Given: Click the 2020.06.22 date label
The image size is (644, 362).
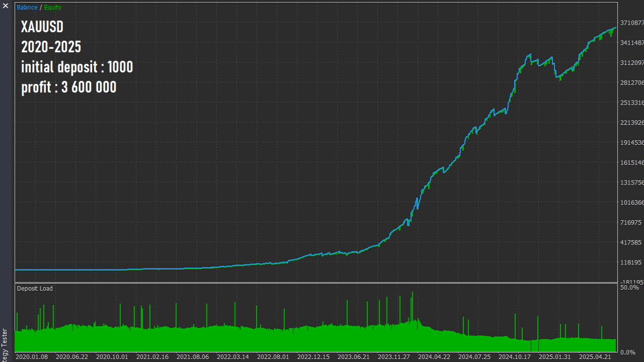Looking at the screenshot, I should pyautogui.click(x=72, y=357).
